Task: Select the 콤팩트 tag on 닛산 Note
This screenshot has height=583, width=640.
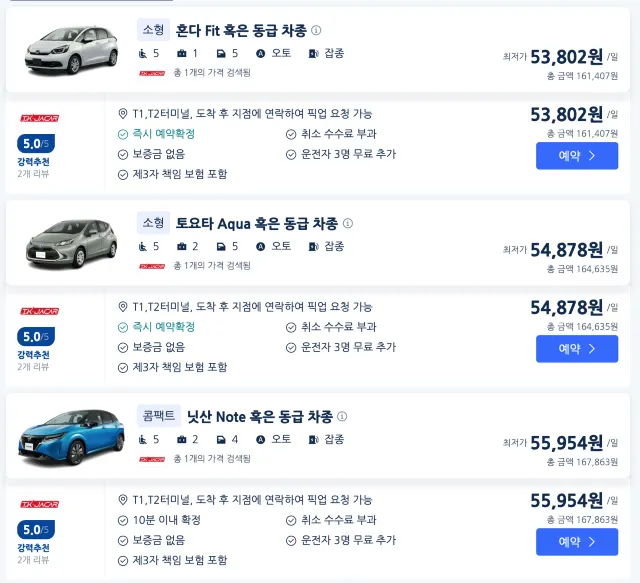Action: click(x=159, y=416)
